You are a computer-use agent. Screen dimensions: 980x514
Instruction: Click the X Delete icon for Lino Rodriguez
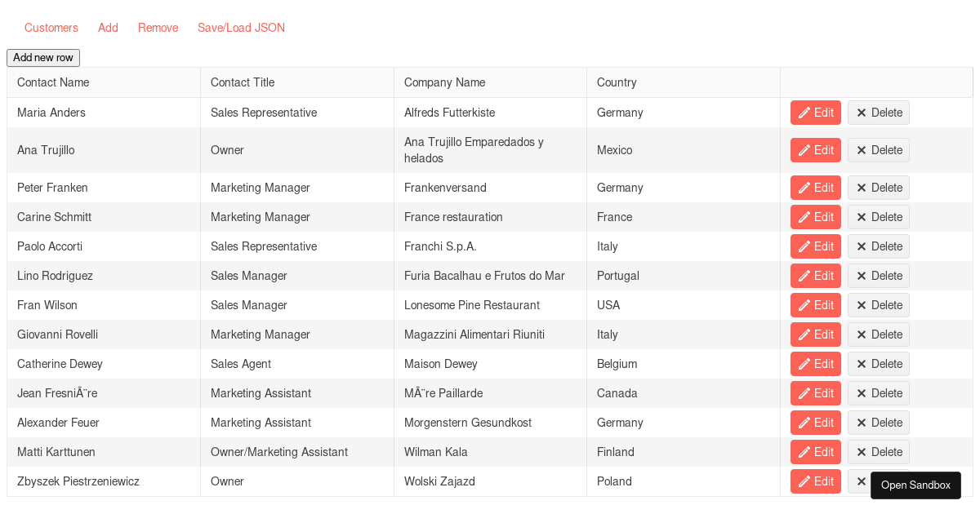(861, 276)
